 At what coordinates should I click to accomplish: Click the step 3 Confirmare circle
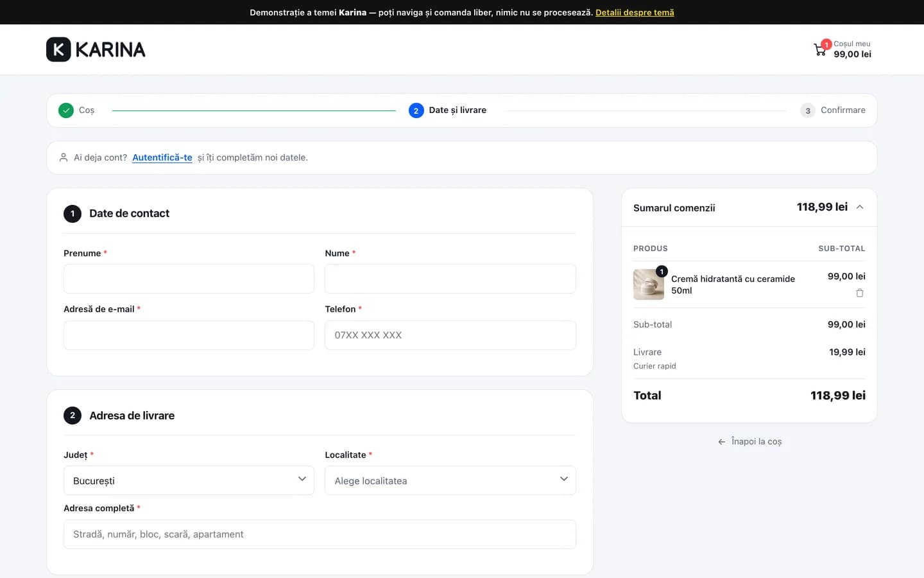808,110
